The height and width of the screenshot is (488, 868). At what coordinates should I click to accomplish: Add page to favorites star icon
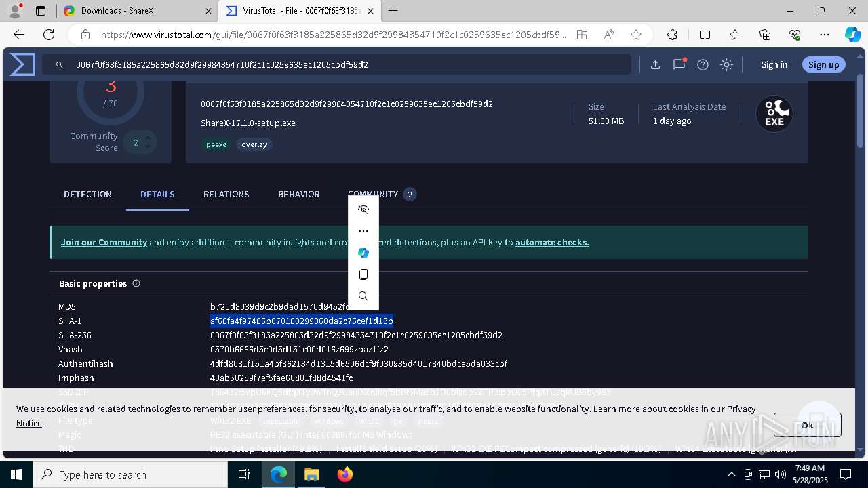tap(636, 35)
